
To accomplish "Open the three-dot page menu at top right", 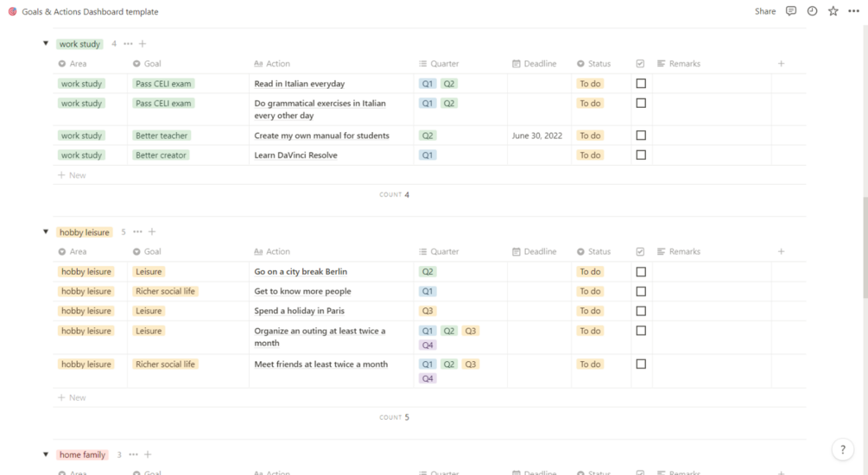I will (854, 11).
